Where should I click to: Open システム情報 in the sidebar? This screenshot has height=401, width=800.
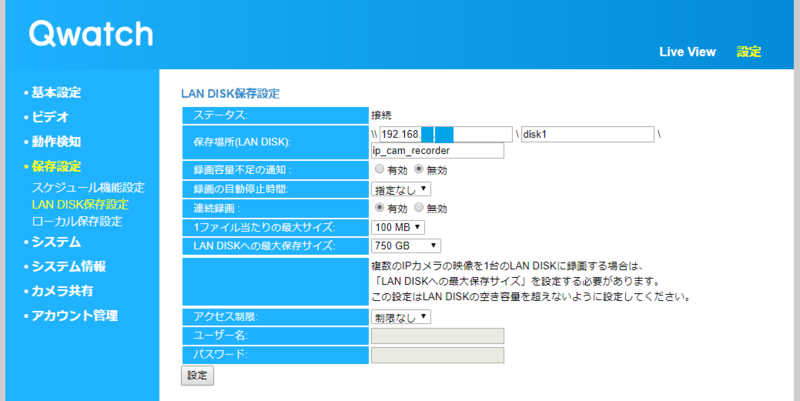coord(68,266)
